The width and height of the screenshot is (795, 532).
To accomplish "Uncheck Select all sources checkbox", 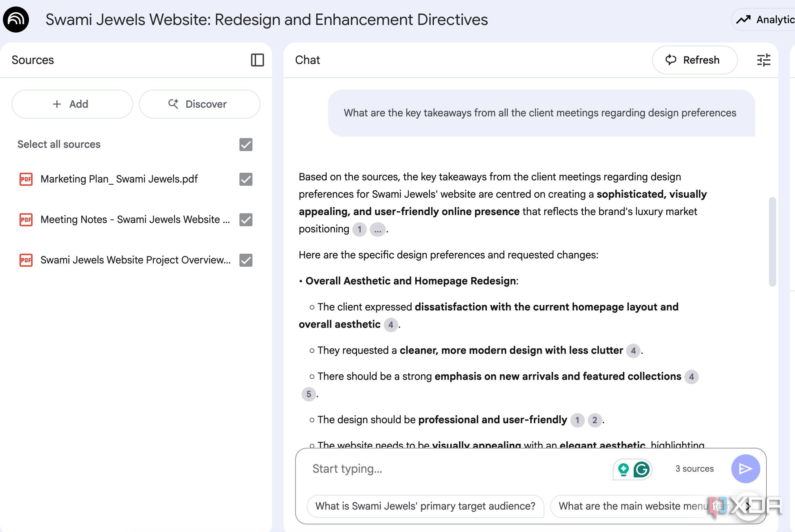I will click(246, 145).
